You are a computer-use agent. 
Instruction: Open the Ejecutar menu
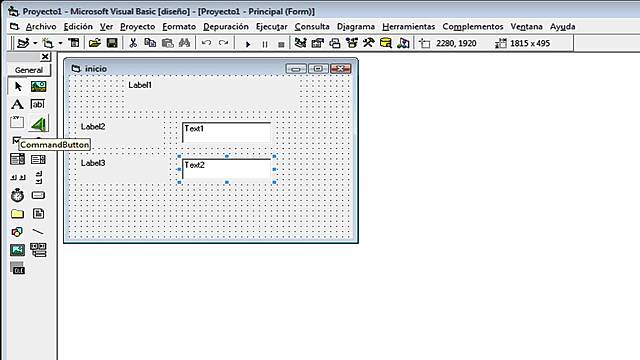(271, 27)
